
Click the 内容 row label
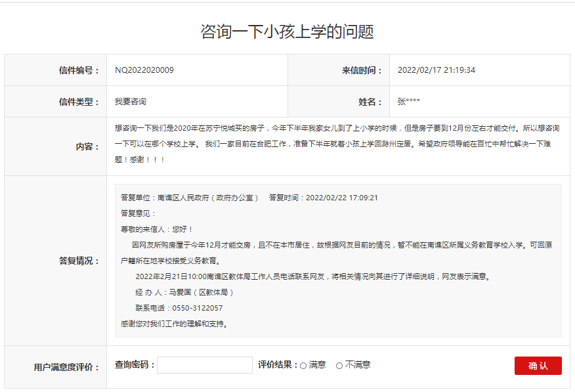click(87, 146)
